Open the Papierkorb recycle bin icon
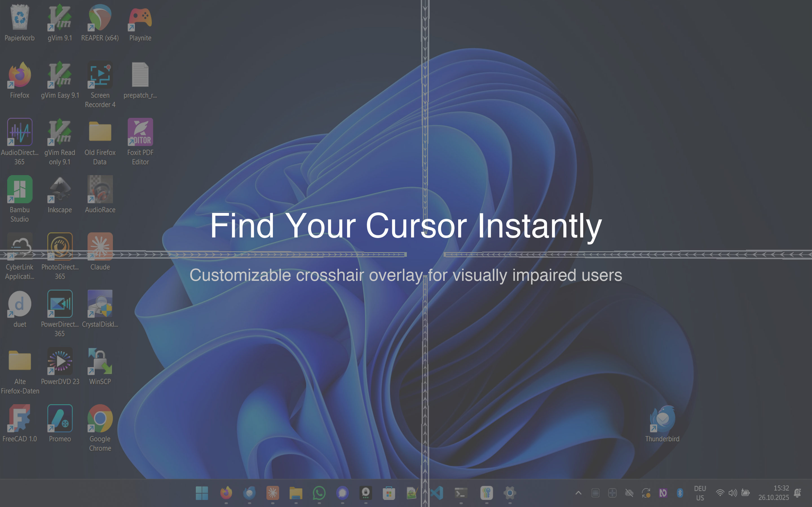The image size is (812, 507). coord(19,18)
